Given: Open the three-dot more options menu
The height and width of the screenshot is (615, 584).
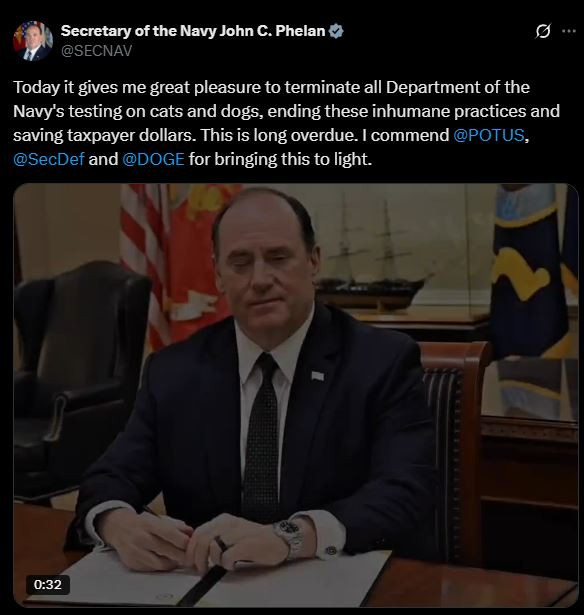Looking at the screenshot, I should click(569, 31).
